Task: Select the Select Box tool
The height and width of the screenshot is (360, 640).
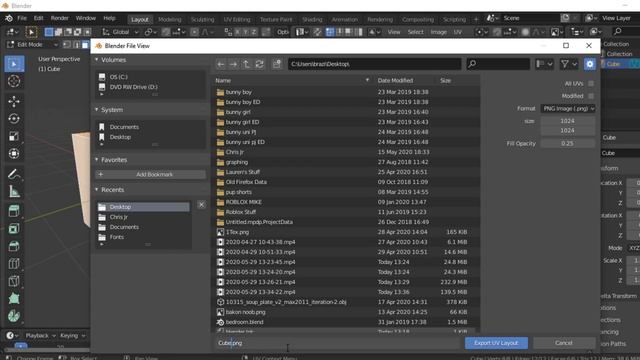Action: (x=14, y=64)
